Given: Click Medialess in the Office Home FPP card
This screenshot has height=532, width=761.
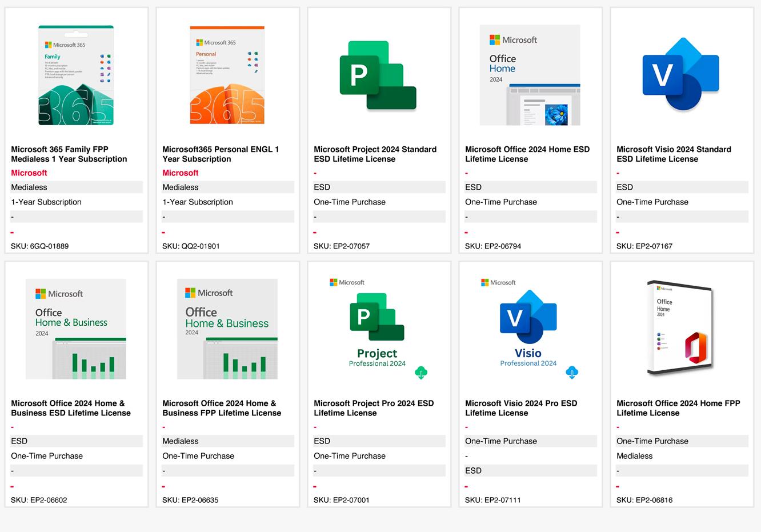Looking at the screenshot, I should [x=635, y=456].
